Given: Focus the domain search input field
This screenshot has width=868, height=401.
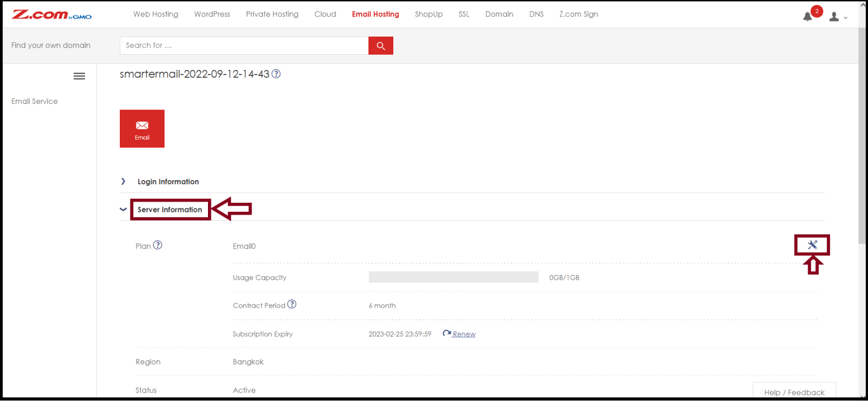Looking at the screenshot, I should 244,46.
